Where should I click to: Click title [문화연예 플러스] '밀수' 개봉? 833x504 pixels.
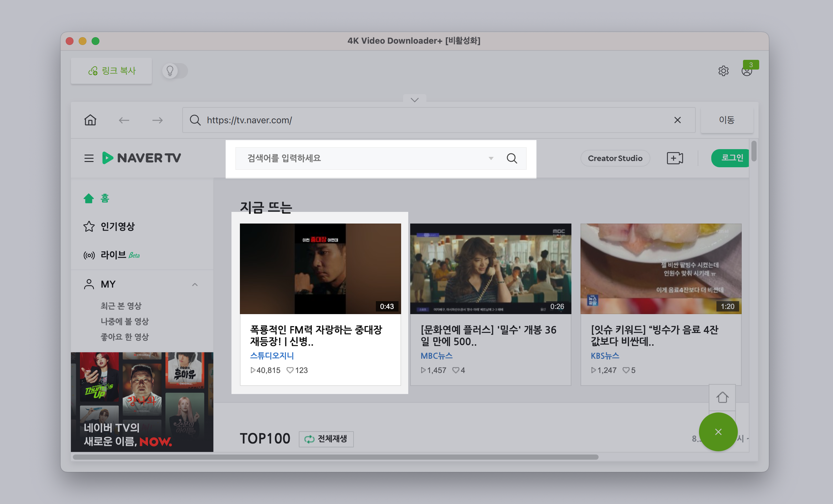[x=488, y=335]
